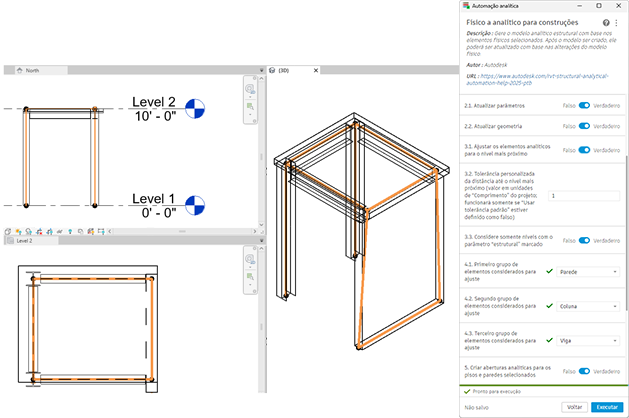
Task: Toggle 3.1 Ajustar os elementos analíticos switch
Action: click(x=584, y=150)
